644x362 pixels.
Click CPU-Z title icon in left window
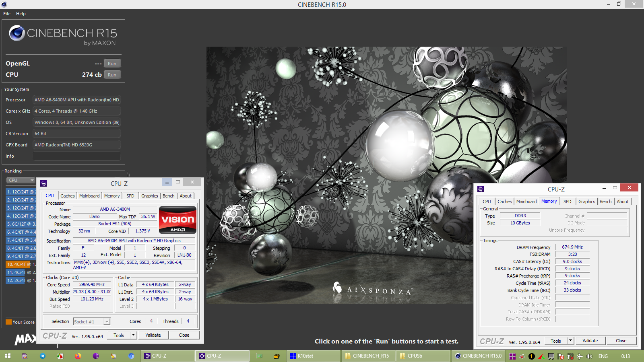[x=43, y=183]
